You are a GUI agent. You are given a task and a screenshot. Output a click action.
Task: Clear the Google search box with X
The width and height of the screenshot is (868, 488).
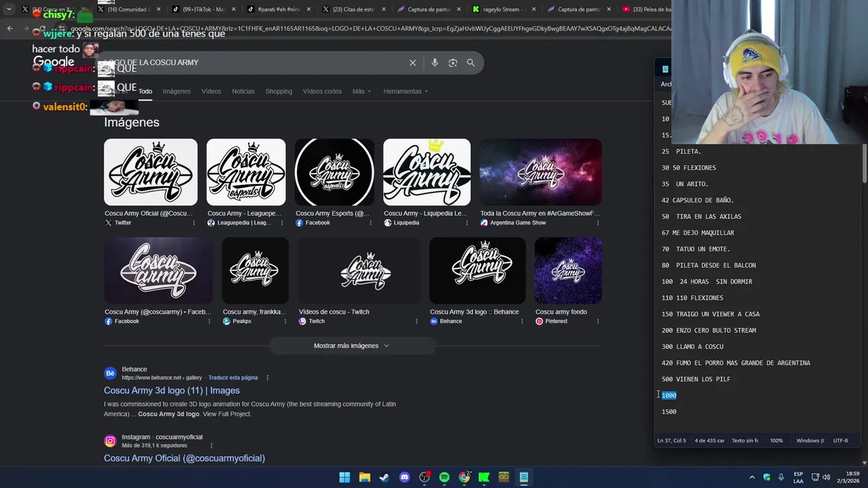point(412,62)
